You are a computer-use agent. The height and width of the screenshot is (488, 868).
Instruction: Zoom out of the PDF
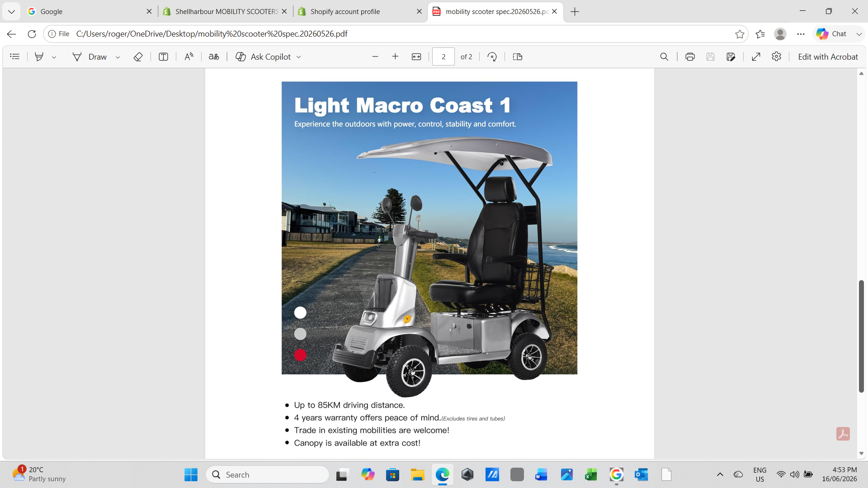(375, 56)
